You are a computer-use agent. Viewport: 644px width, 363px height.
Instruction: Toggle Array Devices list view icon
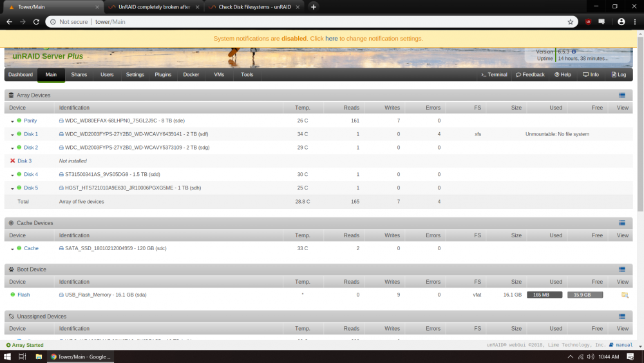[622, 95]
